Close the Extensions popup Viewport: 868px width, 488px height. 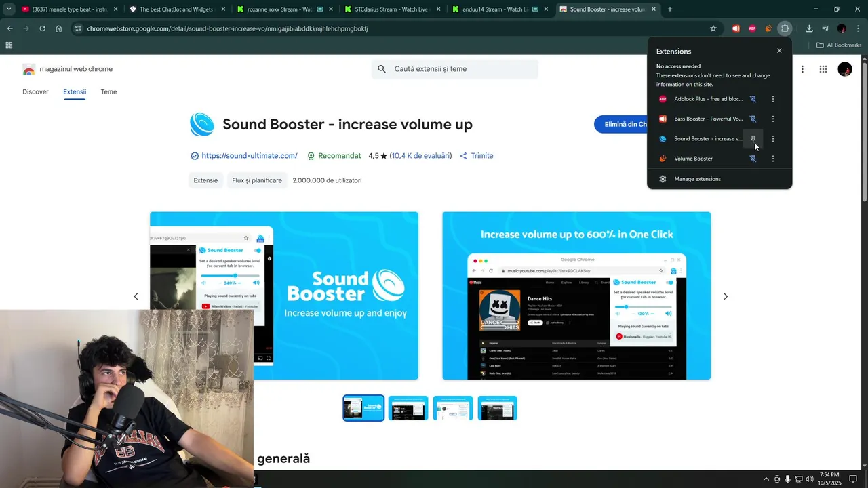tap(779, 51)
